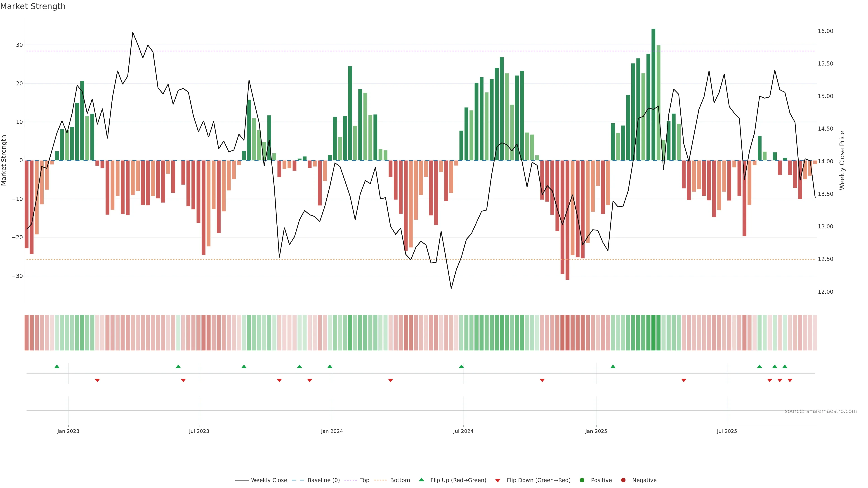
Task: Click the flip-up triangle after Jan 2025
Action: [x=613, y=366]
